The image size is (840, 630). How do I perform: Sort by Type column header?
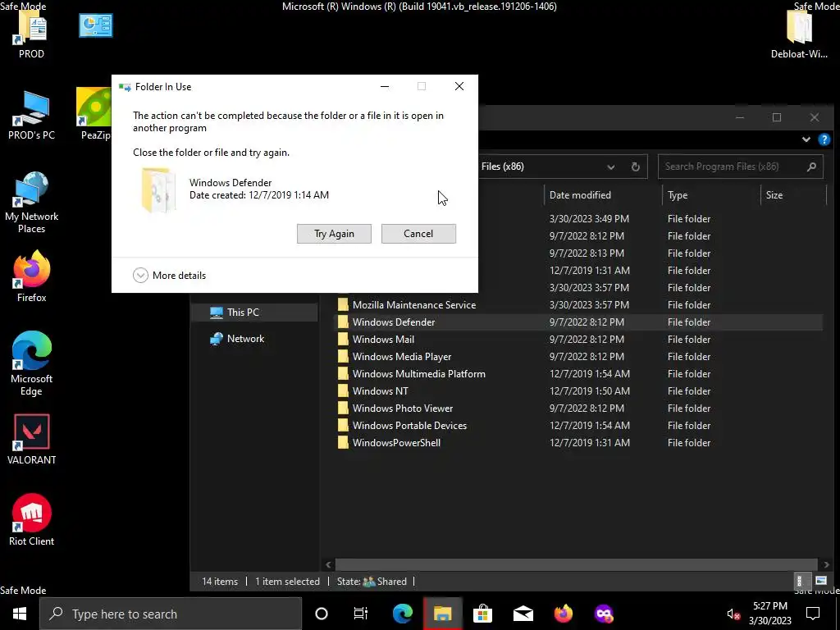pos(677,195)
